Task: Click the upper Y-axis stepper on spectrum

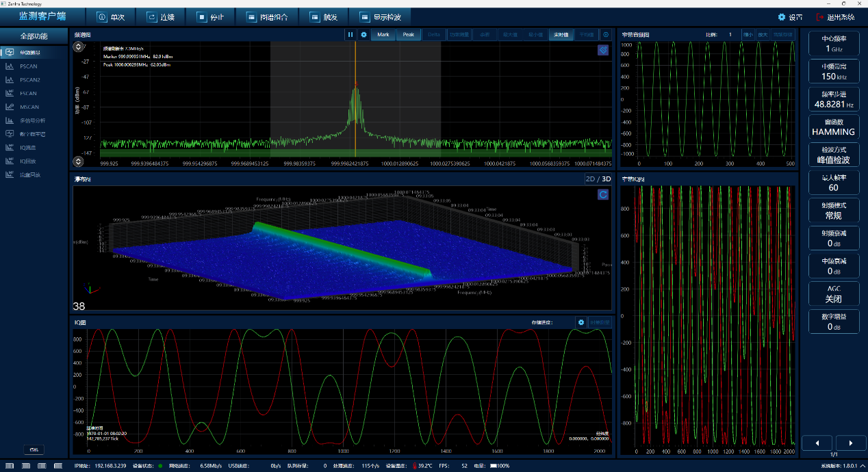Action: (78, 47)
